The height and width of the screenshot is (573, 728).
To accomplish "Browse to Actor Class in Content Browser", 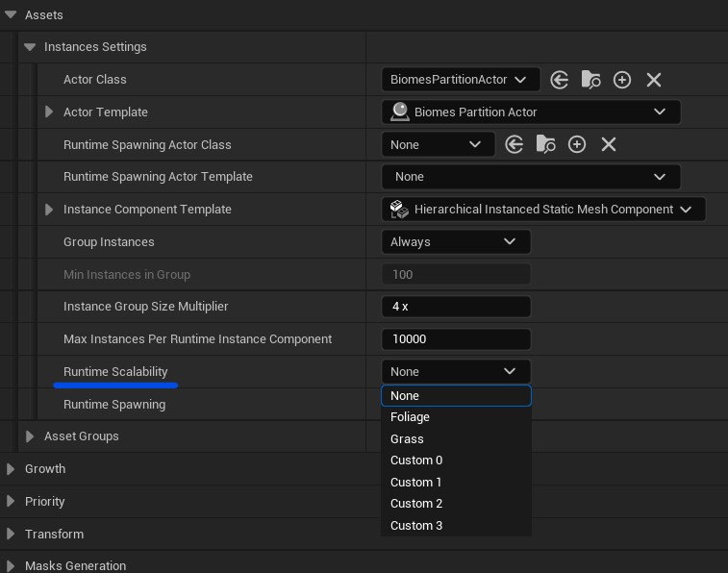I will 590,80.
